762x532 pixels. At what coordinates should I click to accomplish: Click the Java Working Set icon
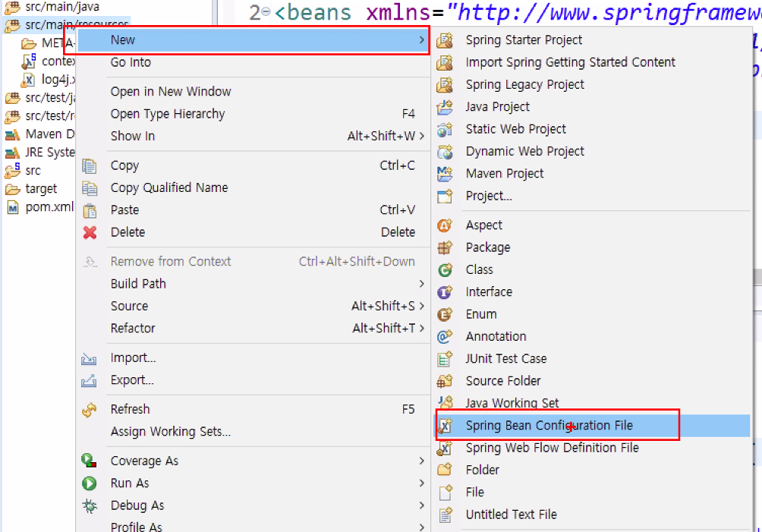coord(446,401)
